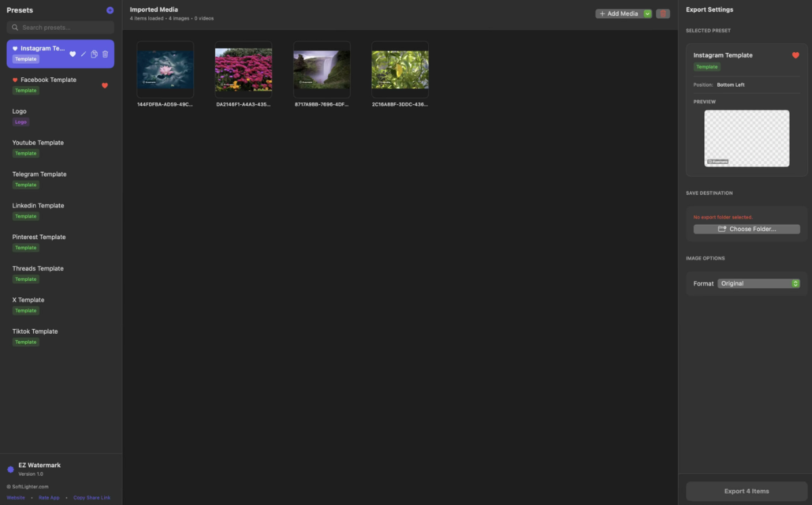Click the search magnifier icon in presets
The height and width of the screenshot is (505, 812).
[15, 28]
